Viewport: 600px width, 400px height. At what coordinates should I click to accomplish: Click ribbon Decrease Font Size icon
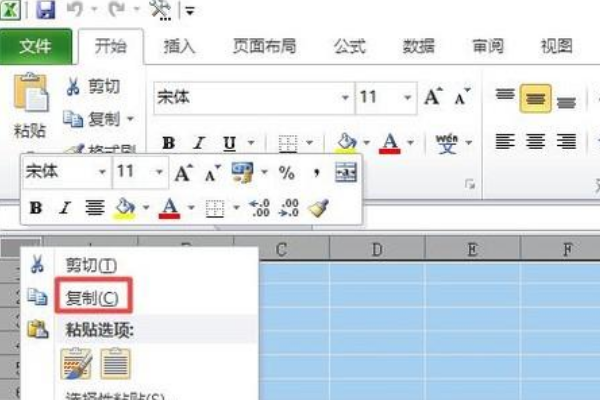pos(462,96)
